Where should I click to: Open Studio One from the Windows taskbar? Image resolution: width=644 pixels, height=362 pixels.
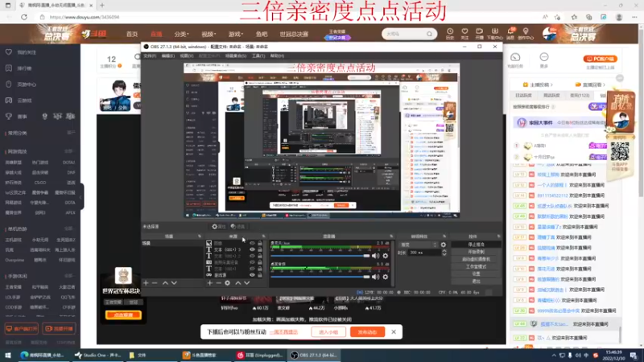point(97,355)
